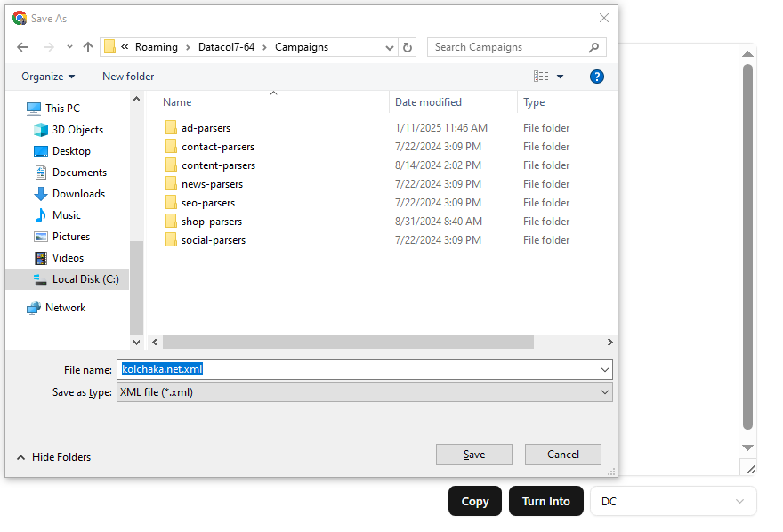Click the file list horizontal scrollbar

pos(348,343)
